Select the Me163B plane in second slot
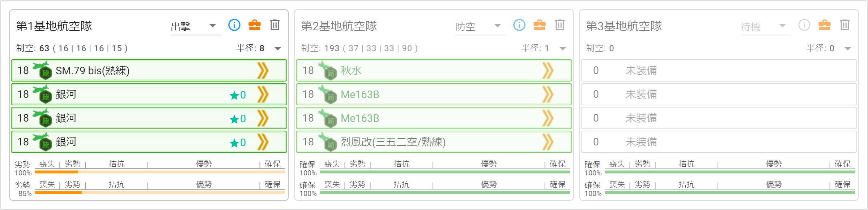The height and width of the screenshot is (210, 868). 434,94
